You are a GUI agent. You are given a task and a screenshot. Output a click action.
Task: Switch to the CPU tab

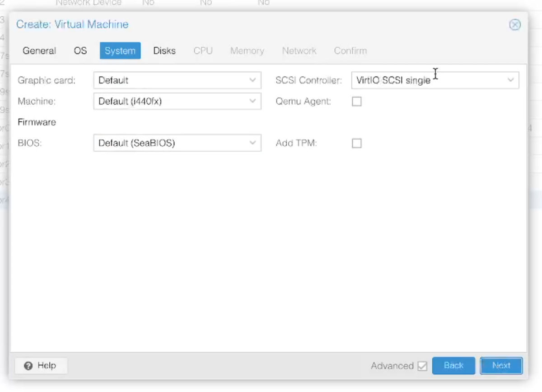pos(202,51)
